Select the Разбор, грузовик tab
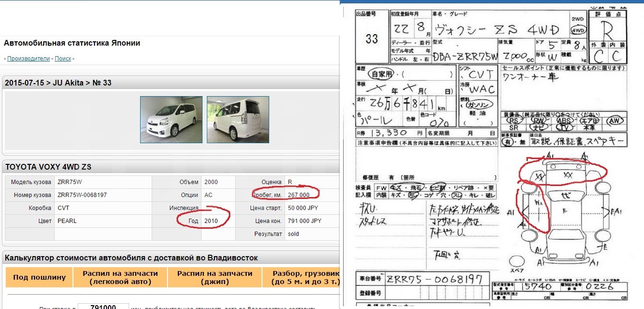 (x=301, y=277)
